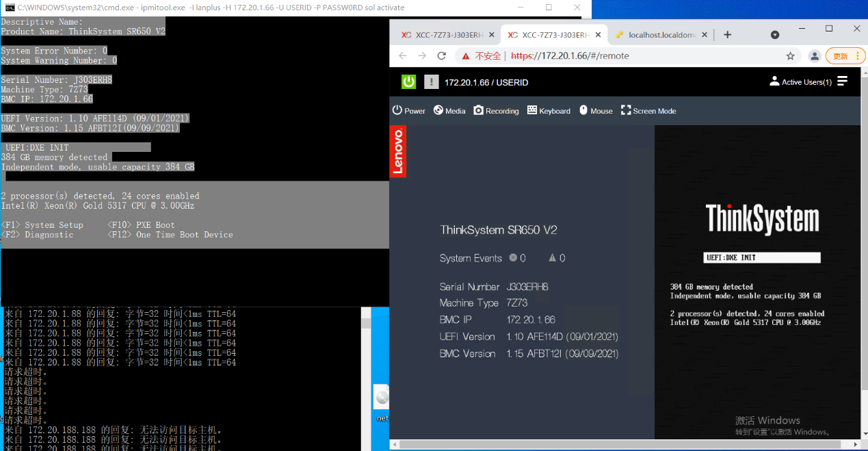Close the active XCC-7Z73-J303ERH tab

pyautogui.click(x=598, y=35)
